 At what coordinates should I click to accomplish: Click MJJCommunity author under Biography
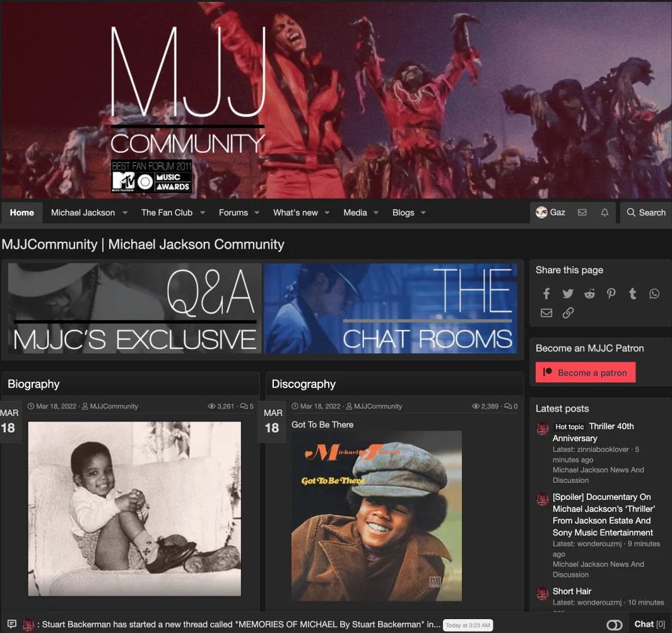[x=114, y=406]
